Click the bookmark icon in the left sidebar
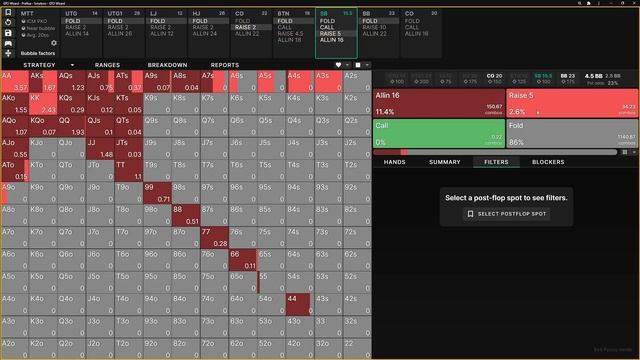 pos(8,12)
